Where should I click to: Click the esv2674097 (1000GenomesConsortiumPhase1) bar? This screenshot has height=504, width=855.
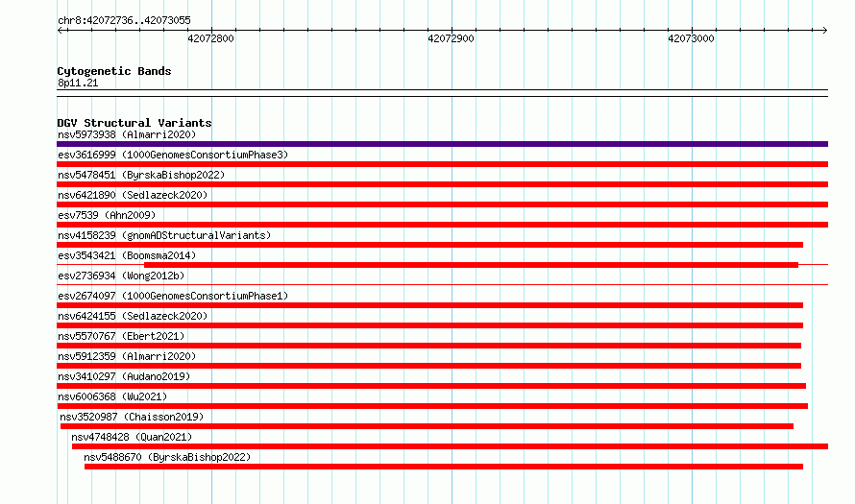coord(429,305)
